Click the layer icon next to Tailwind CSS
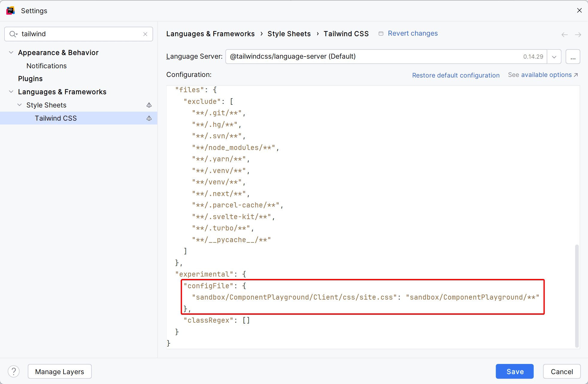This screenshot has width=588, height=384. [x=149, y=118]
